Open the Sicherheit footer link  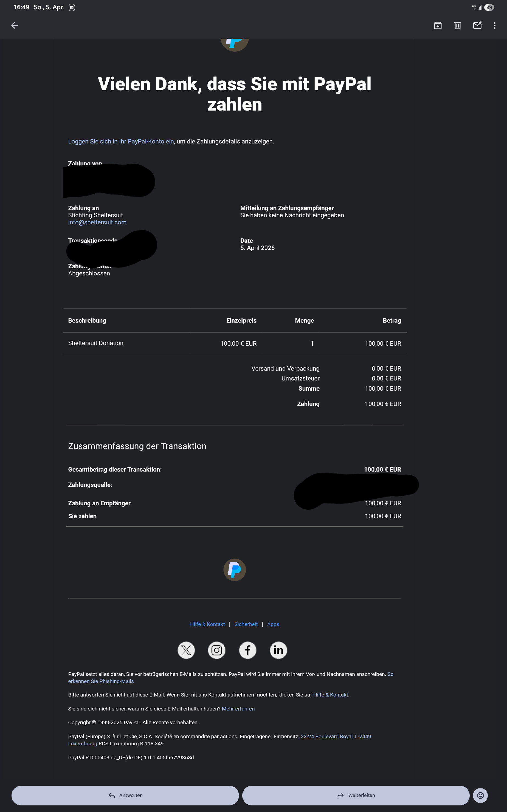[246, 624]
